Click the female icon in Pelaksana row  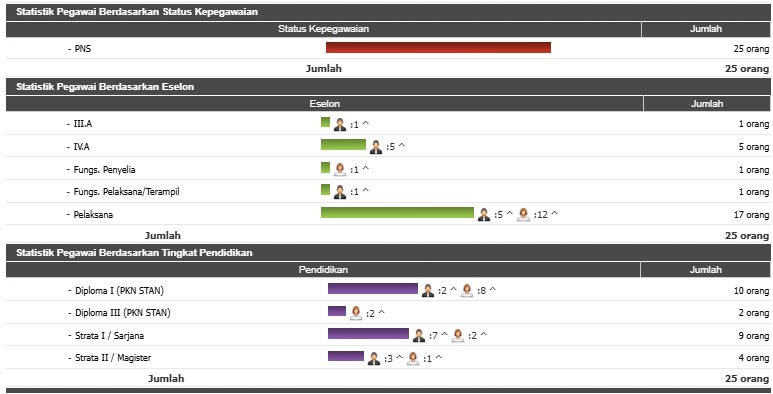(x=524, y=215)
